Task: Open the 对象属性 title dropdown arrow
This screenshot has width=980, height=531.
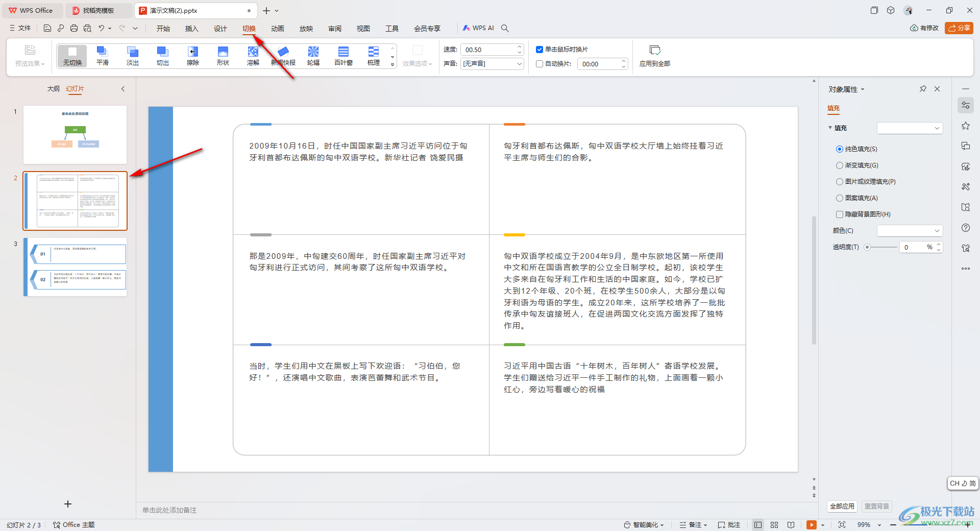Action: [863, 89]
